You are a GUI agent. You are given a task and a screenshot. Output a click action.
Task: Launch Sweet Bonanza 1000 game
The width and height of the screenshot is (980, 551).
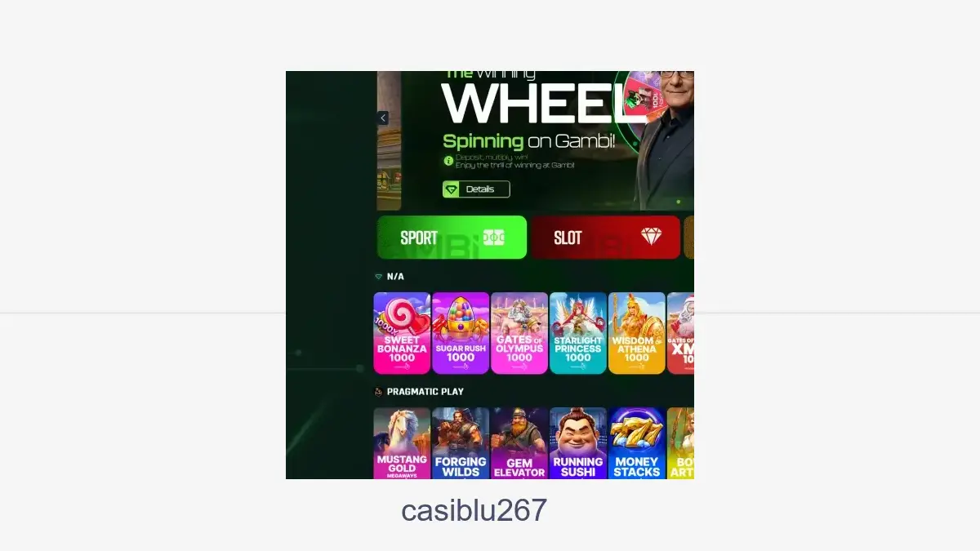402,333
